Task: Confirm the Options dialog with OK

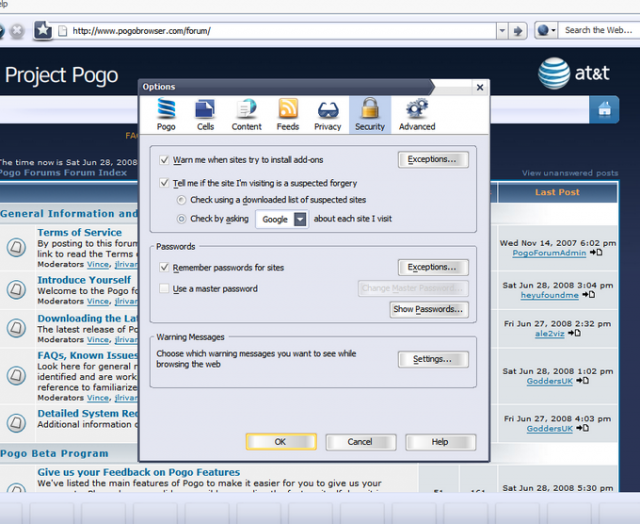Action: click(x=281, y=442)
